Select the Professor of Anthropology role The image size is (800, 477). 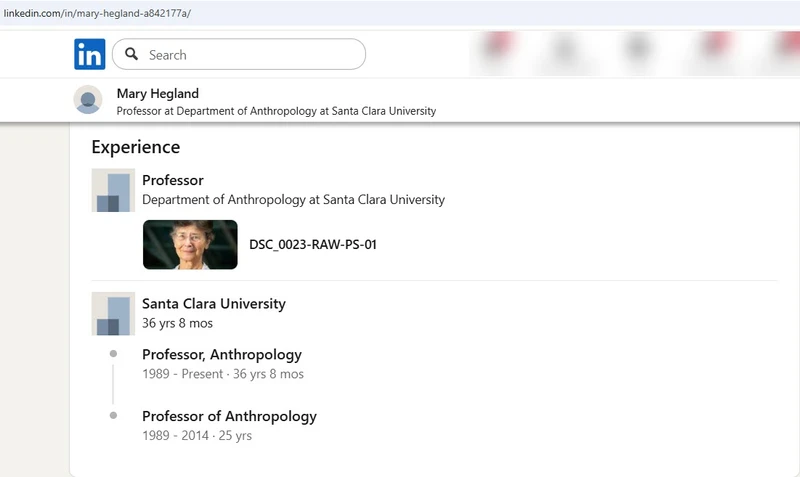click(x=229, y=416)
